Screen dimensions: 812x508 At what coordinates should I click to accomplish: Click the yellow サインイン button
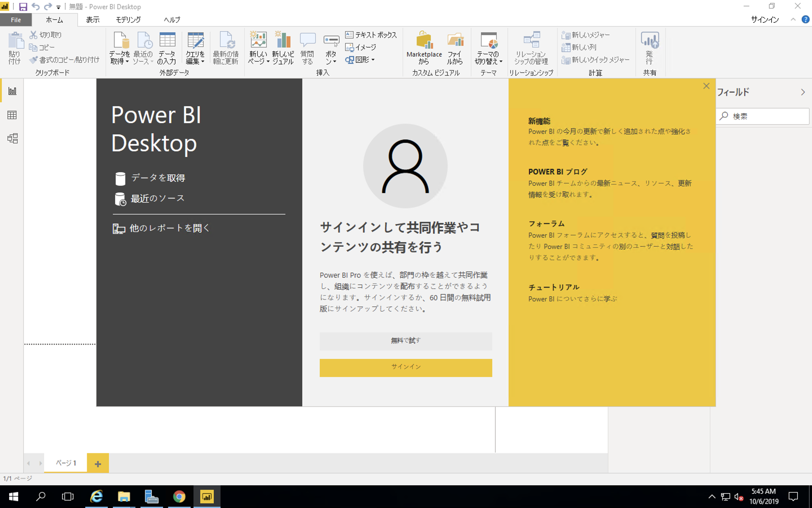[406, 367]
